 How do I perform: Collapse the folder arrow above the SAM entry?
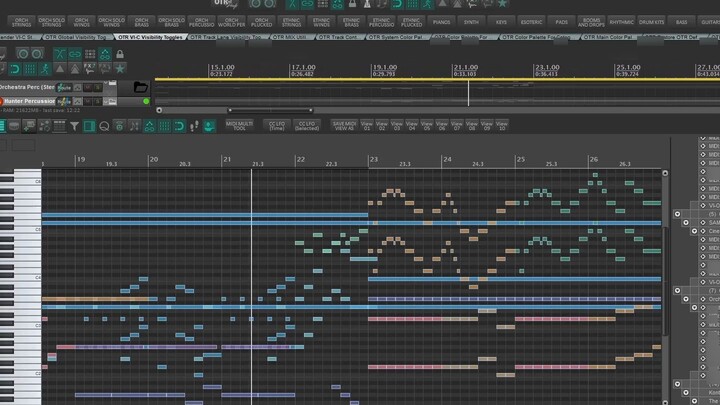(x=678, y=214)
